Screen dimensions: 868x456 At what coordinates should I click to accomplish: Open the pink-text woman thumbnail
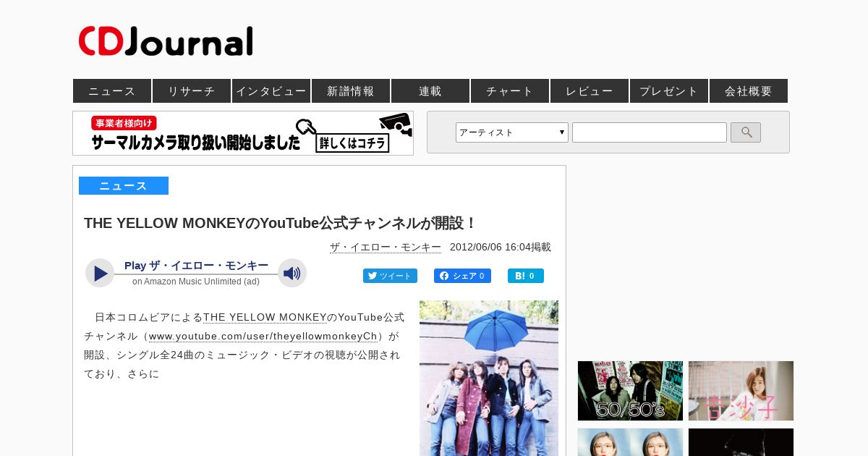(741, 391)
